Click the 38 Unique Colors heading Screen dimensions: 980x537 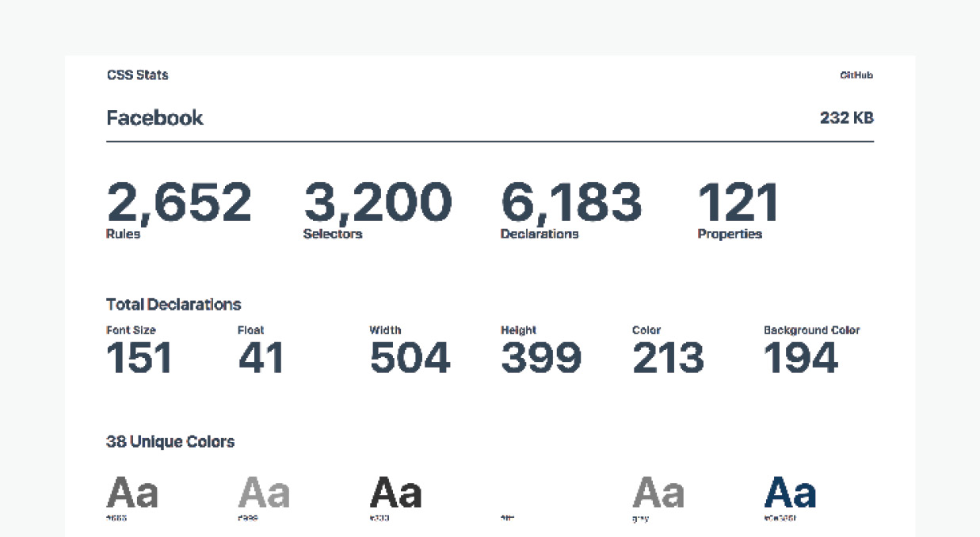coord(170,442)
